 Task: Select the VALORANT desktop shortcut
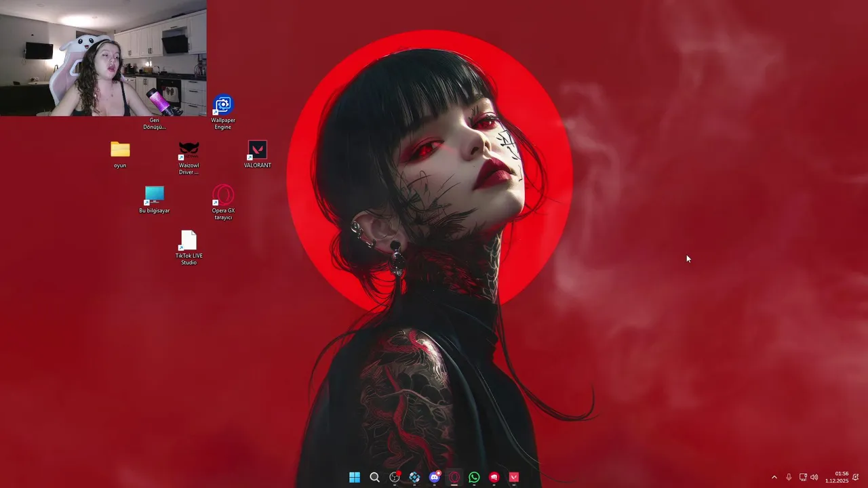pyautogui.click(x=258, y=155)
